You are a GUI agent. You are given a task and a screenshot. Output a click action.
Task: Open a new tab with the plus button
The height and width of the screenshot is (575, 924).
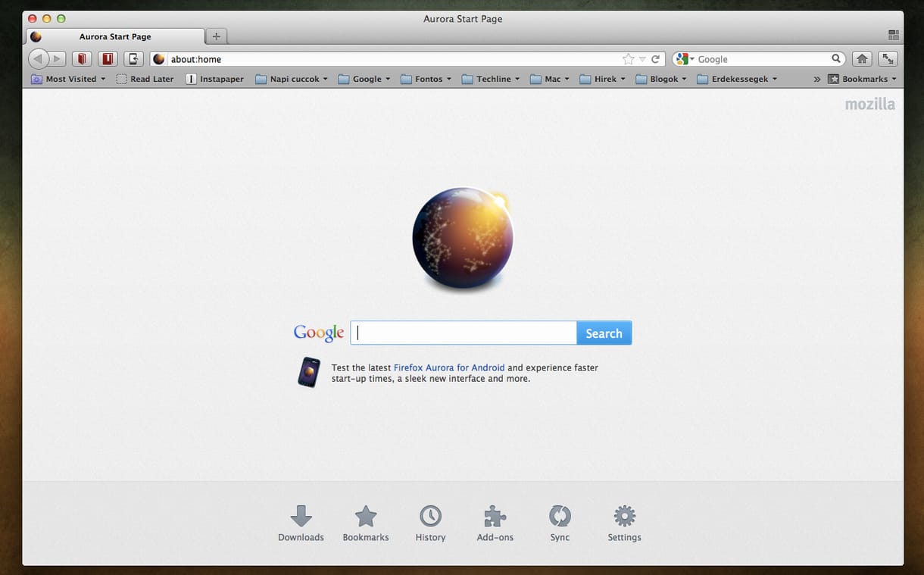216,36
